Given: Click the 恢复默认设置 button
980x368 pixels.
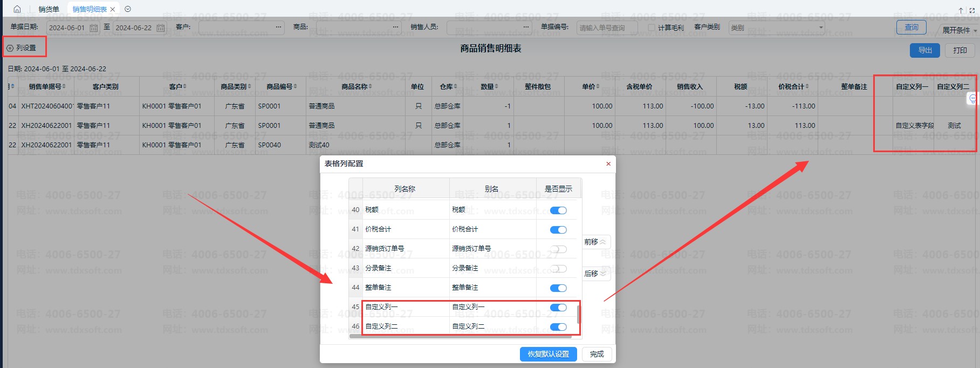Looking at the screenshot, I should (548, 354).
